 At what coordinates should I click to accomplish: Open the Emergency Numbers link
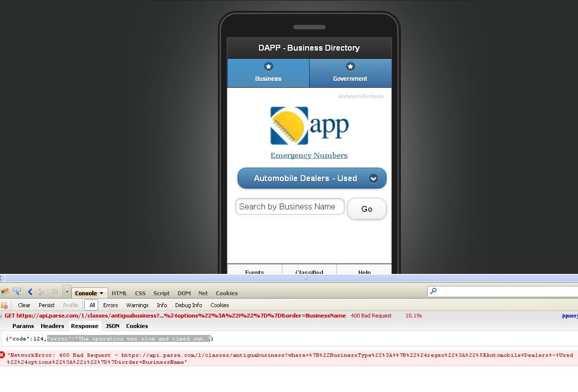309,155
